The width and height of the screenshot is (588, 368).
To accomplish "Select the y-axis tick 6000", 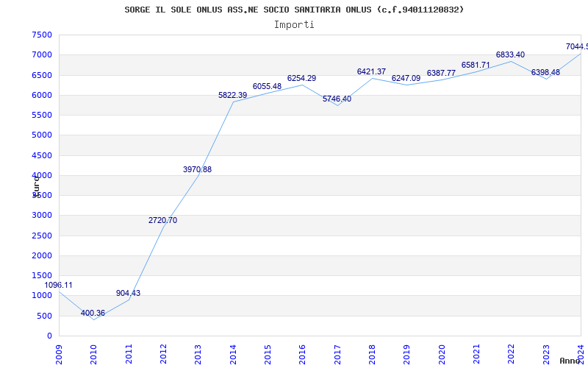I will pyautogui.click(x=42, y=95).
